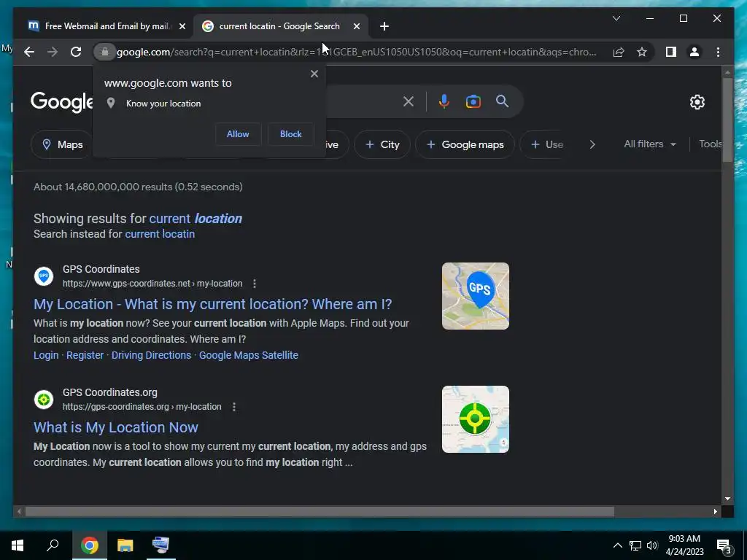Click the taskbar volume icon
747x560 pixels.
652,545
